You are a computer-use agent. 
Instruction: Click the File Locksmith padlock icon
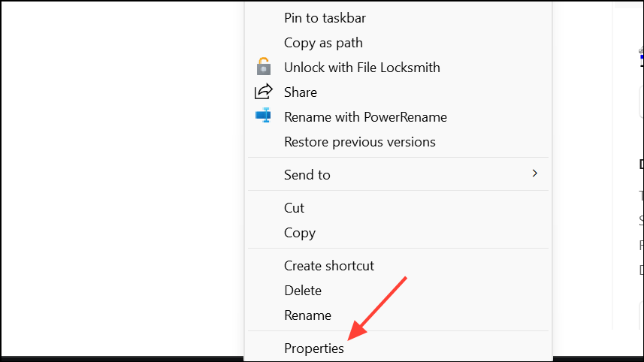coord(263,67)
